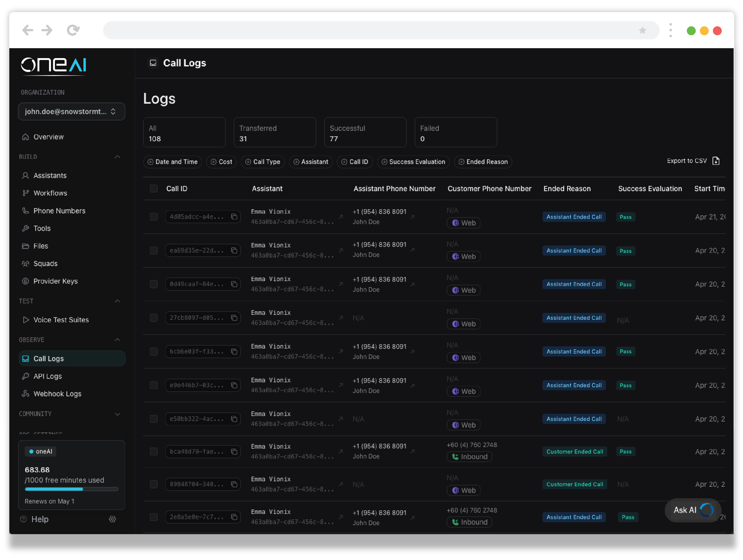Open Workflows in sidebar
Viewport: 743px width, 560px height.
pyautogui.click(x=50, y=193)
